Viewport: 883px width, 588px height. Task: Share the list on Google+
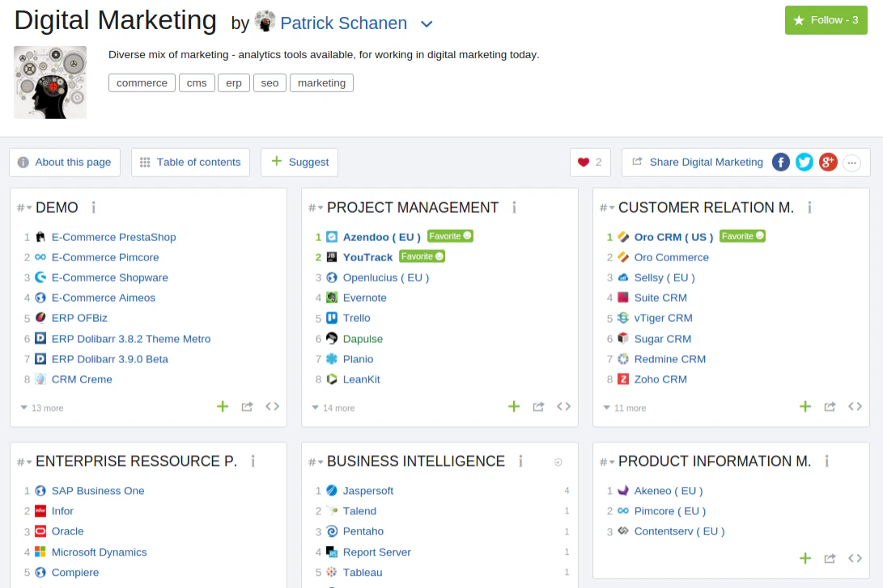pyautogui.click(x=827, y=162)
